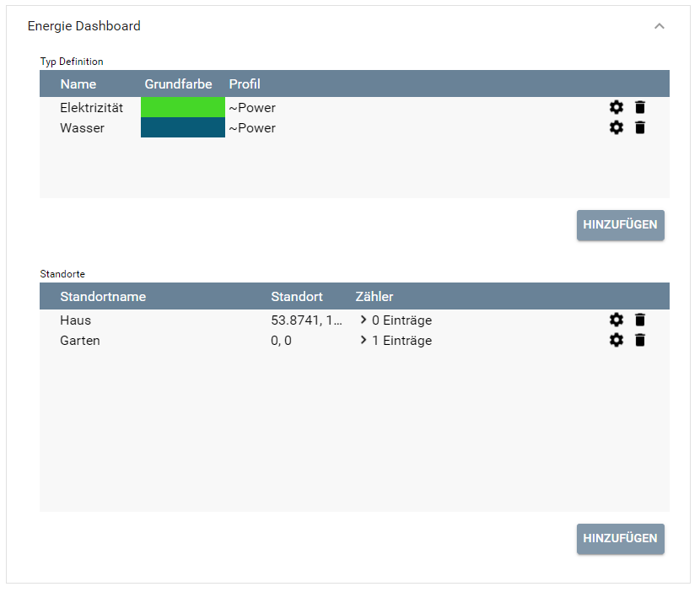Image resolution: width=700 pixels, height=592 pixels.
Task: Open settings for the Haus location
Action: [617, 320]
